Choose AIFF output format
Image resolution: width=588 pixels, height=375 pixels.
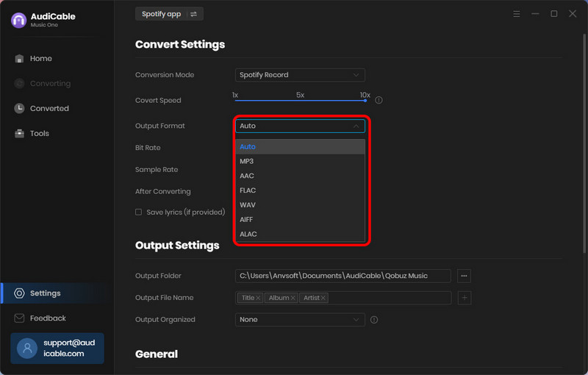(300, 220)
